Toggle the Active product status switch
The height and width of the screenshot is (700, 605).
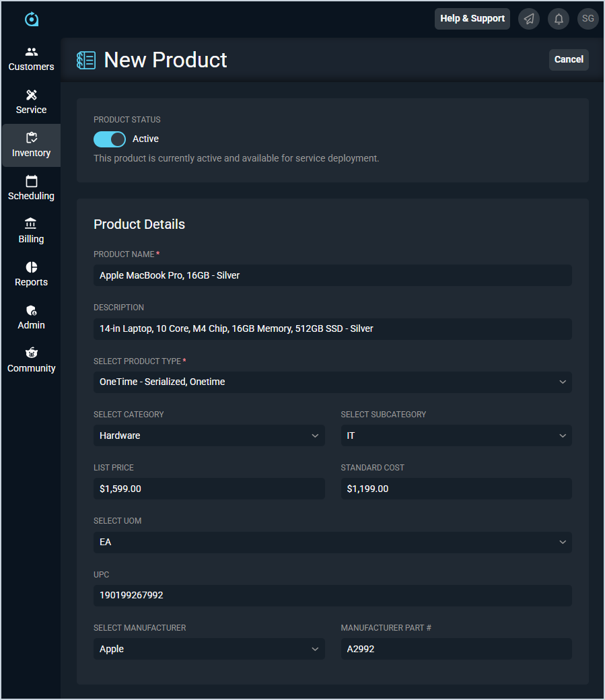point(110,139)
